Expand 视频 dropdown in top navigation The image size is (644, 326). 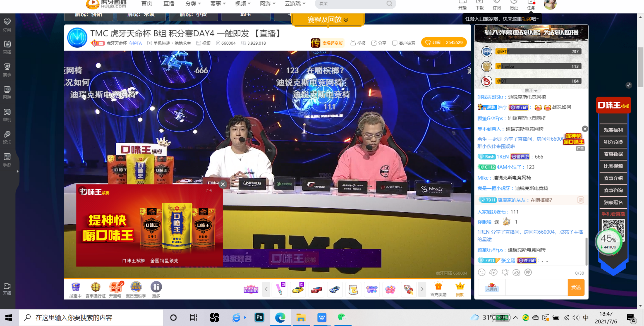click(243, 4)
